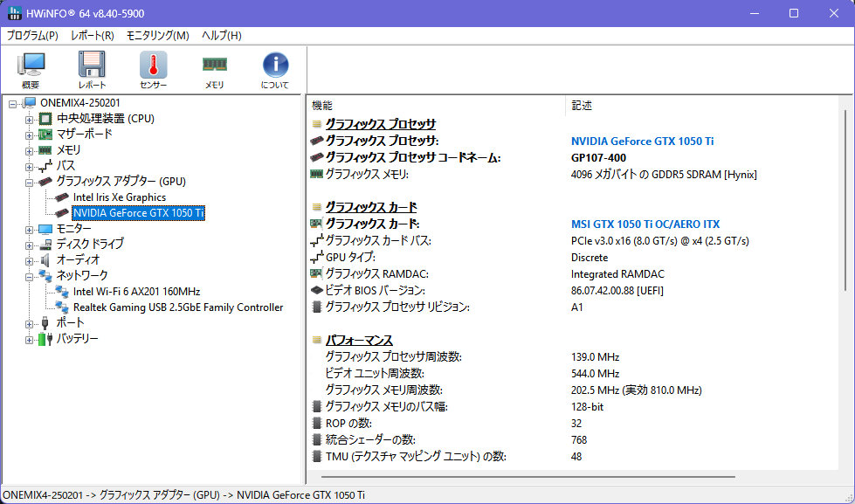855x504 pixels.
Task: Open the 概要 (Summary) toolbar icon
Action: click(x=31, y=70)
